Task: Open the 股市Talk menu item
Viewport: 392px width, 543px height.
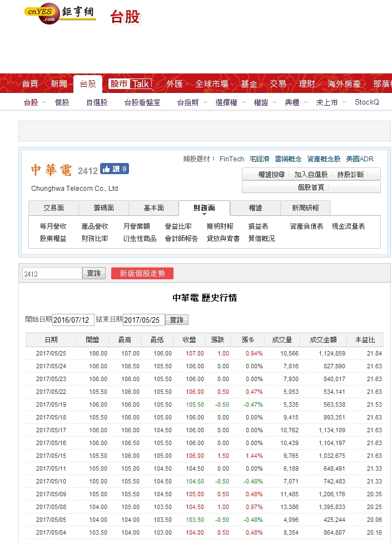Action: pos(131,83)
